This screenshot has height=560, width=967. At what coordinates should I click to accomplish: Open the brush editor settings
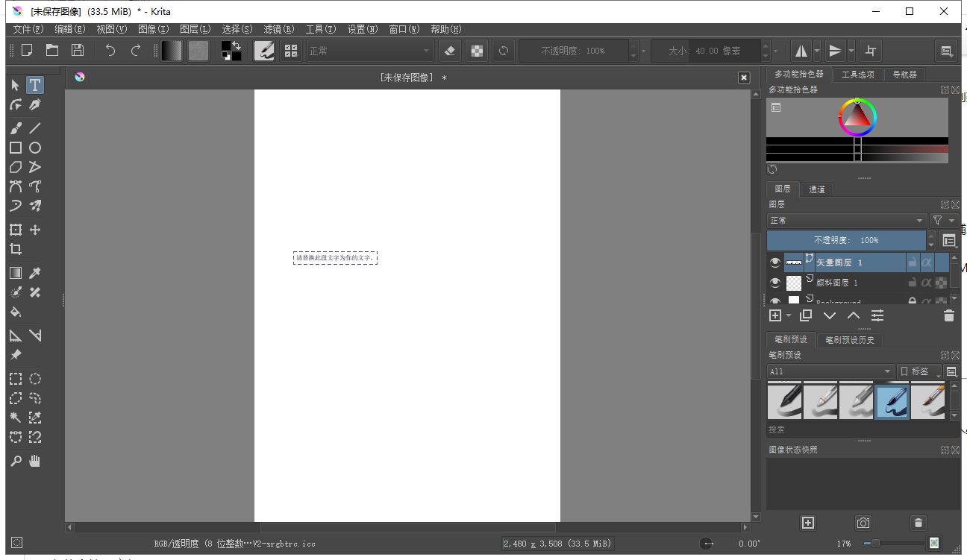[265, 51]
